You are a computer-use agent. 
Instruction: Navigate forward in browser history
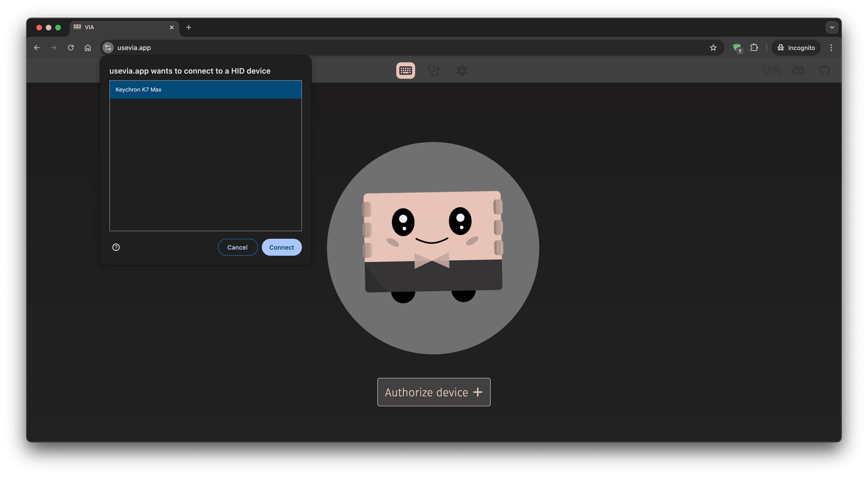[x=54, y=47]
